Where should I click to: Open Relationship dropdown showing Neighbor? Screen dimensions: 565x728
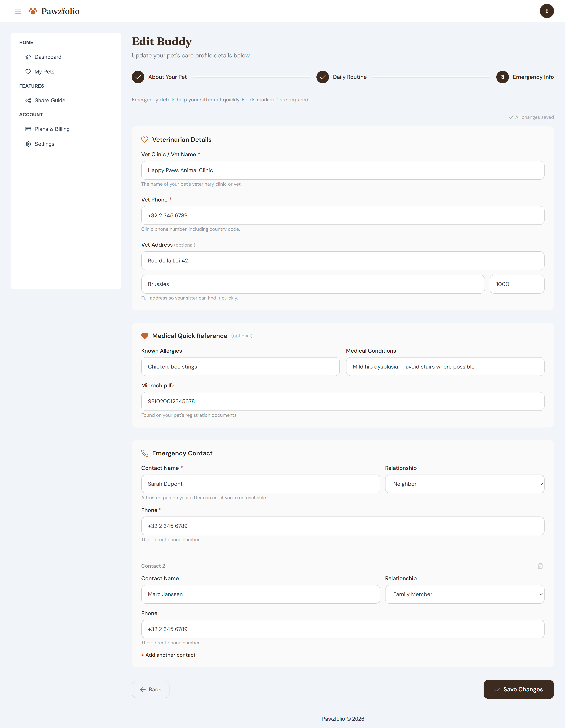point(464,484)
